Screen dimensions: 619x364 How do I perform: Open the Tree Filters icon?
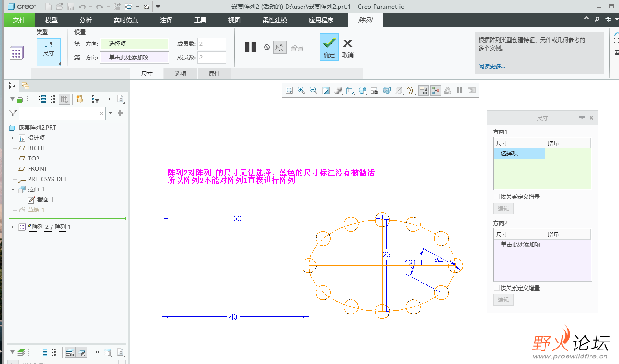[96, 99]
